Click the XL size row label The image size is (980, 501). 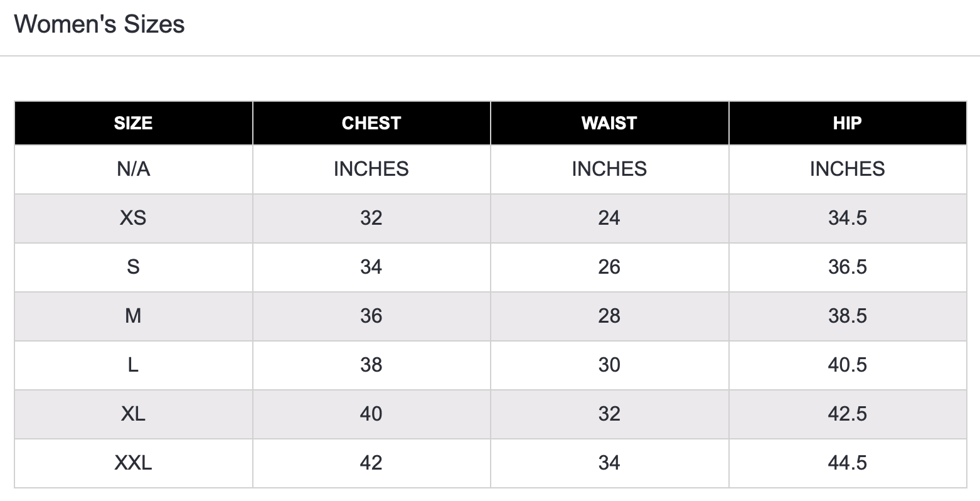[133, 414]
